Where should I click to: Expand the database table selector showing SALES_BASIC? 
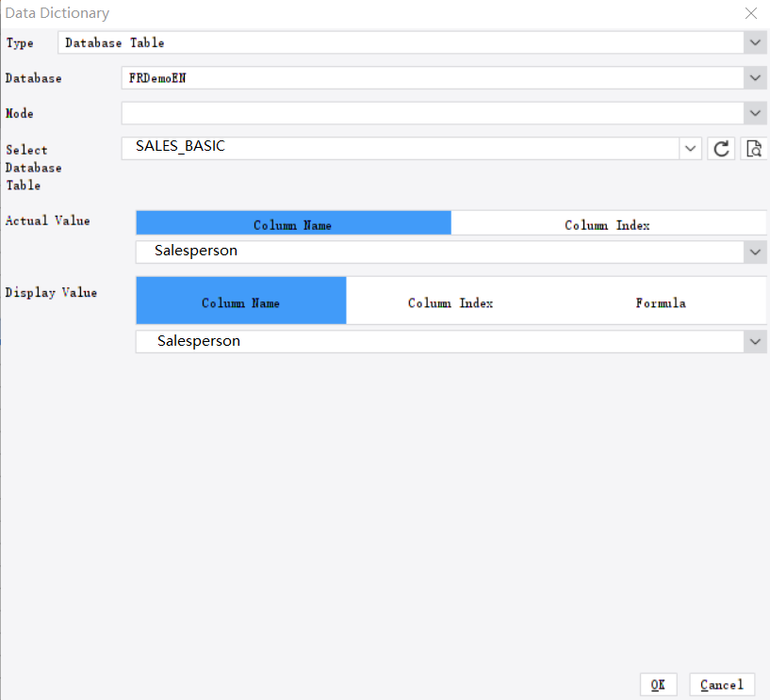pos(690,148)
